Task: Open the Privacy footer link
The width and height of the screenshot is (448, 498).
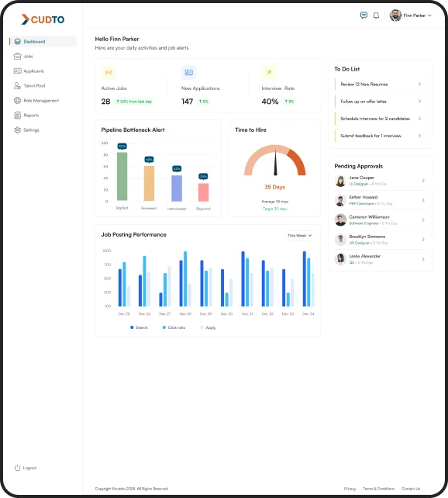Action: point(350,489)
